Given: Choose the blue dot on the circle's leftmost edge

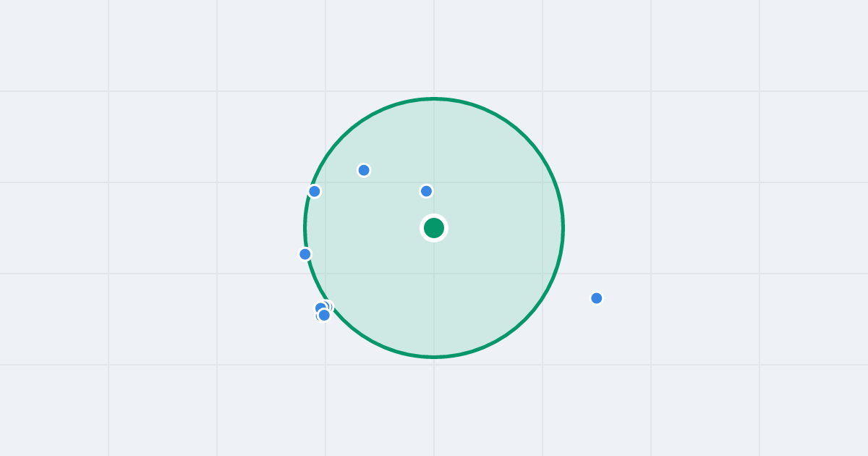Looking at the screenshot, I should point(305,254).
